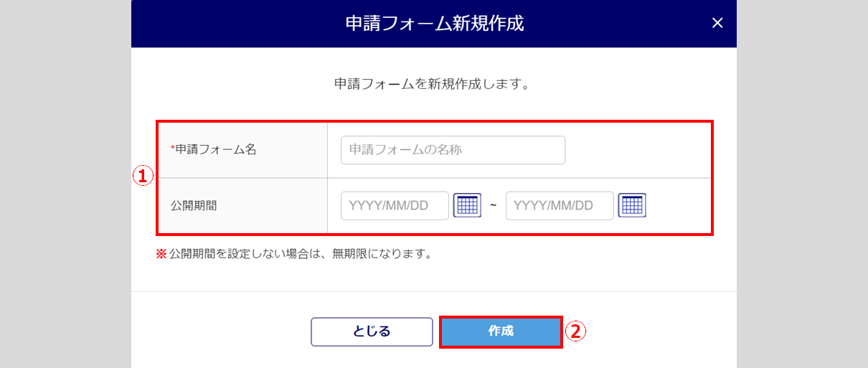Click the gray backdrop right of the dialog

802,184
